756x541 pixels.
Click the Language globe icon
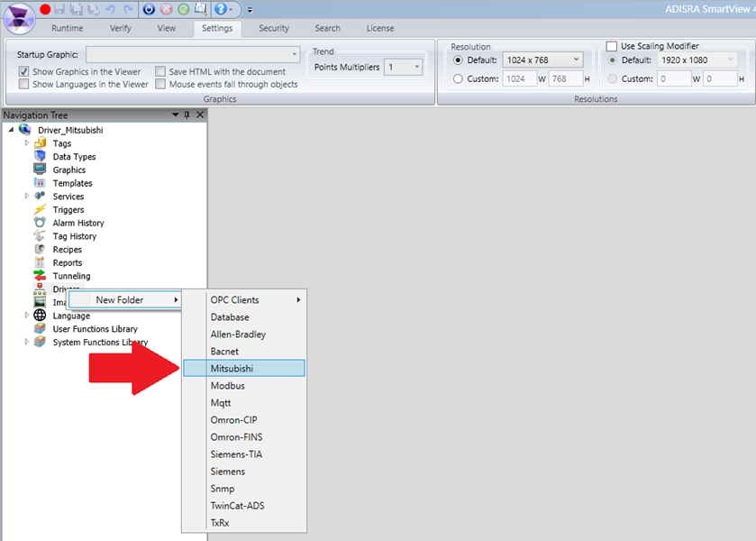(x=40, y=316)
